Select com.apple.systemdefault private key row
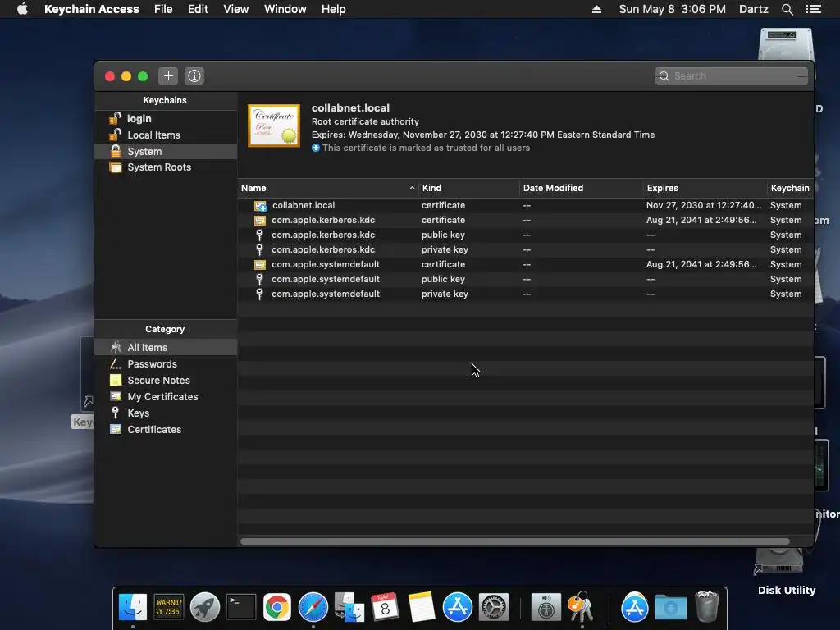The image size is (840, 630). pyautogui.click(x=525, y=294)
